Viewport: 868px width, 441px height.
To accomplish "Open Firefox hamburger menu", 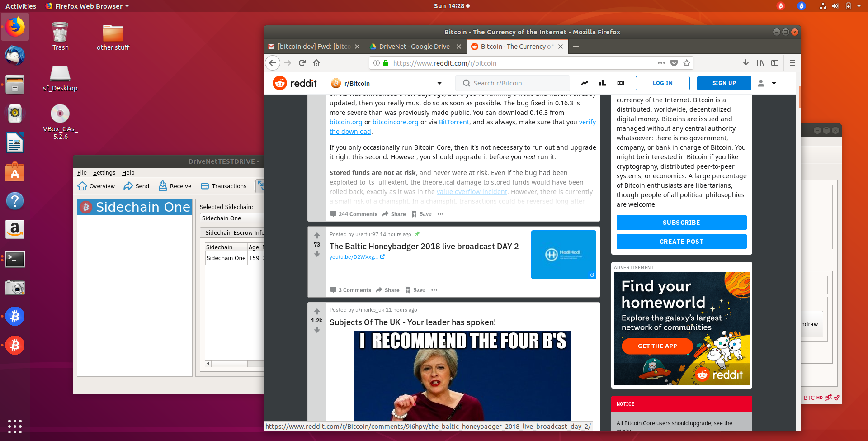I will (792, 63).
